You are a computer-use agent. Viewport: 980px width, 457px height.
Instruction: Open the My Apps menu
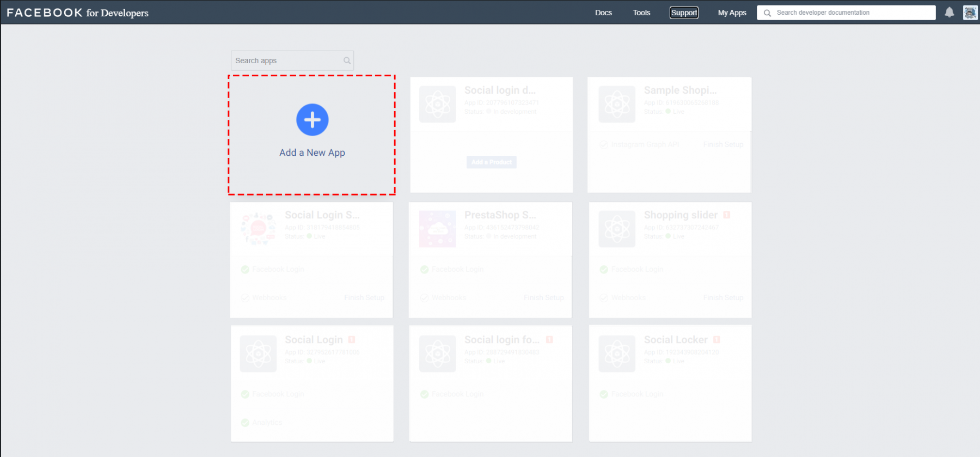point(732,13)
